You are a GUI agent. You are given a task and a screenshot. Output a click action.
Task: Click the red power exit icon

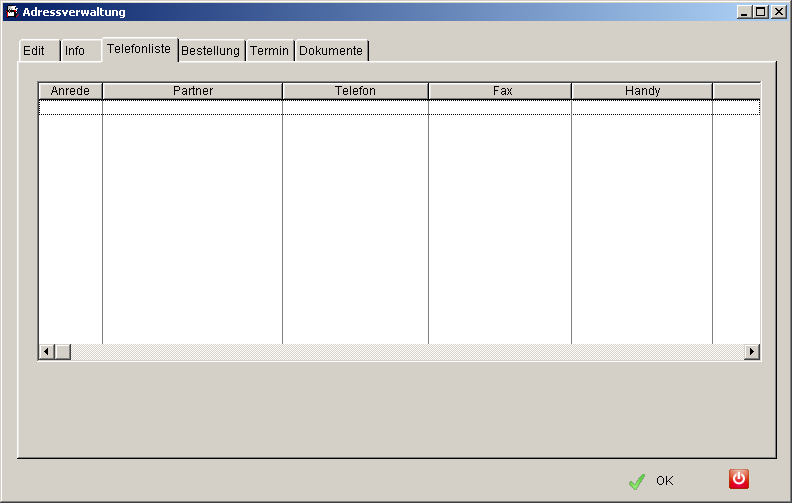738,479
